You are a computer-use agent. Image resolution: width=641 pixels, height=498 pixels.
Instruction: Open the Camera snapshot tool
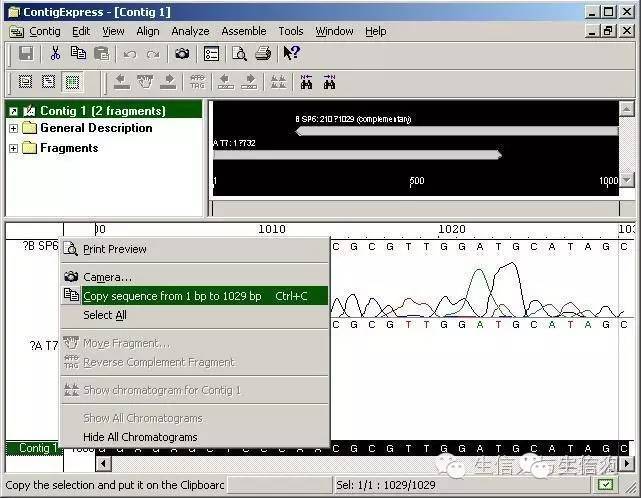(182, 54)
